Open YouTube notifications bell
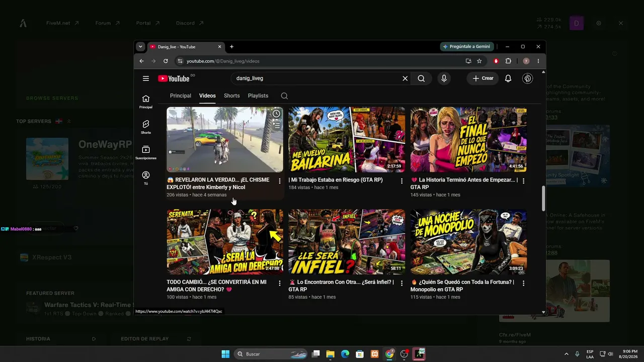Image resolution: width=644 pixels, height=362 pixels. coord(508,78)
